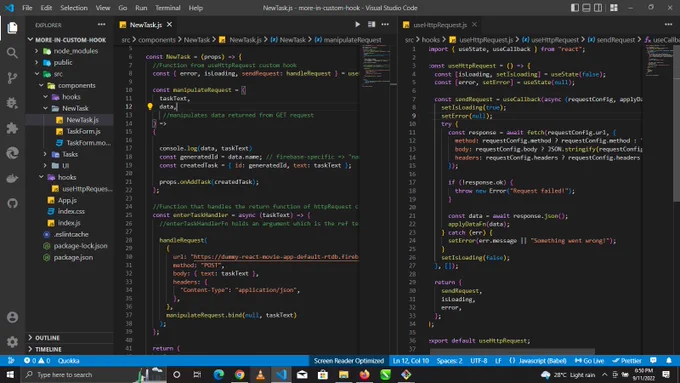The image size is (680, 383).
Task: Show errors and warnings in status bar
Action: [x=37, y=360]
